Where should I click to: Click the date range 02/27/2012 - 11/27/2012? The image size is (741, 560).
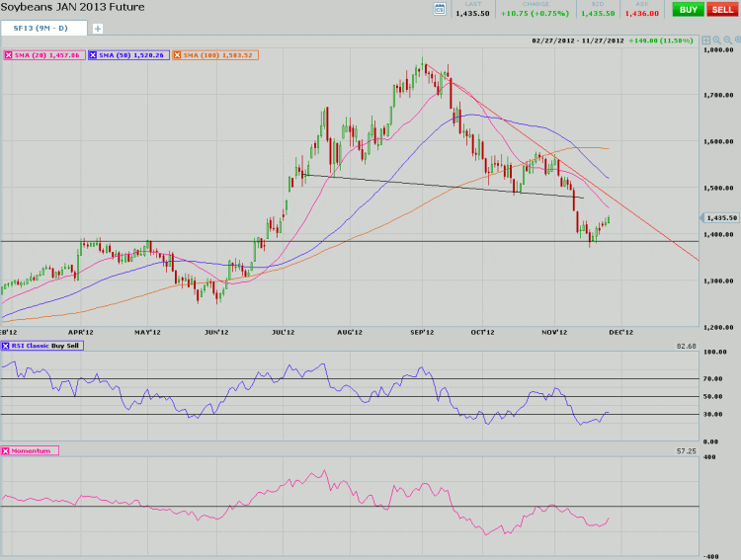580,40
